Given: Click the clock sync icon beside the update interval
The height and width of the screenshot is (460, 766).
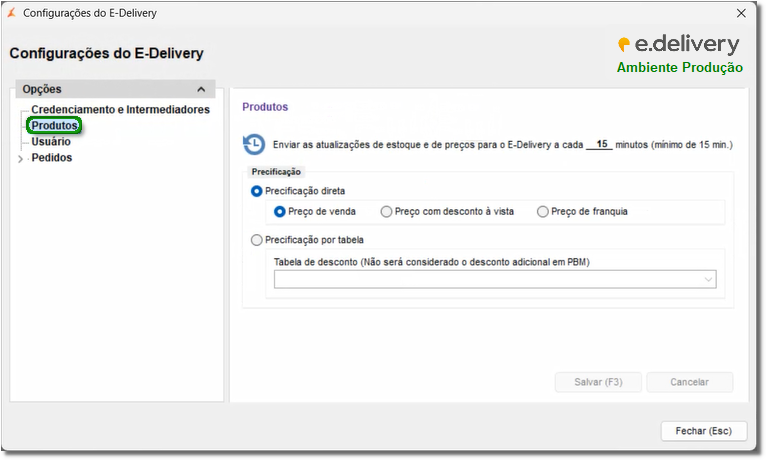Looking at the screenshot, I should (x=254, y=145).
